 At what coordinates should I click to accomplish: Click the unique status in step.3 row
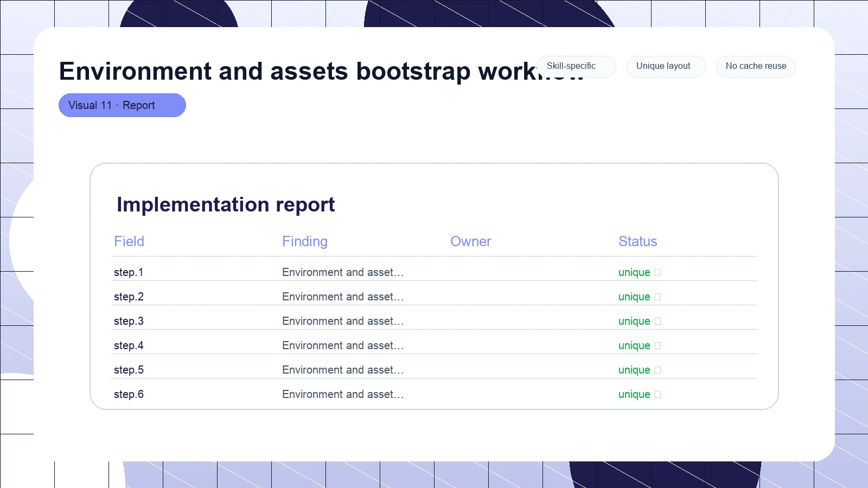pyautogui.click(x=634, y=321)
